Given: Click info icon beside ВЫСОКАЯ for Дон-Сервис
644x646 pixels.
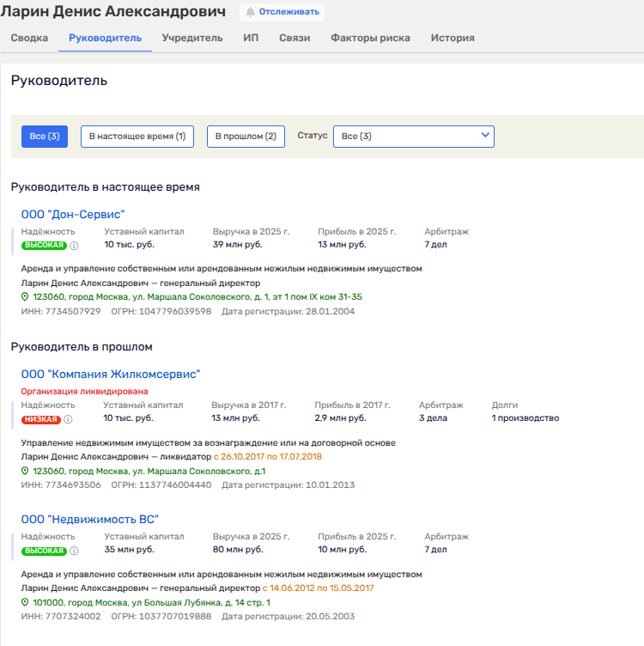Looking at the screenshot, I should [74, 246].
